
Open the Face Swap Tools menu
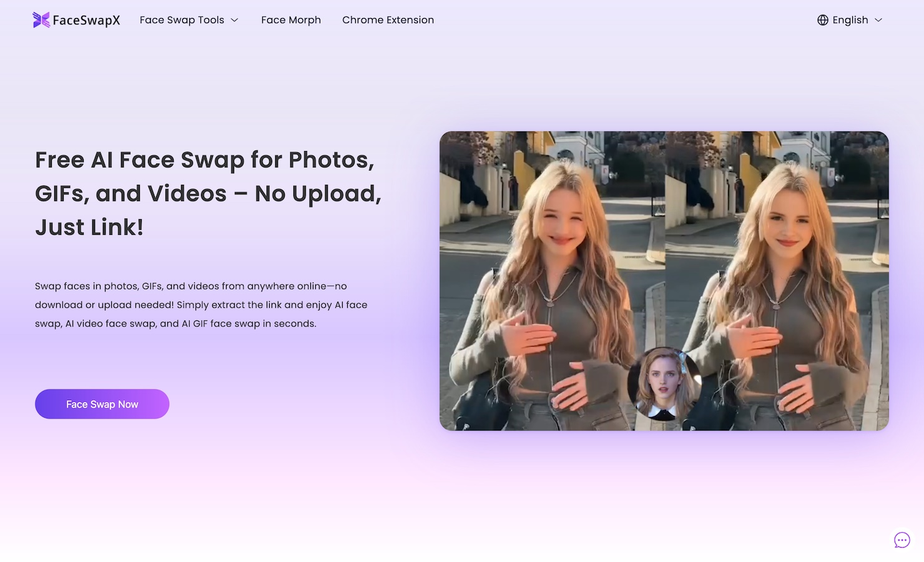[182, 20]
